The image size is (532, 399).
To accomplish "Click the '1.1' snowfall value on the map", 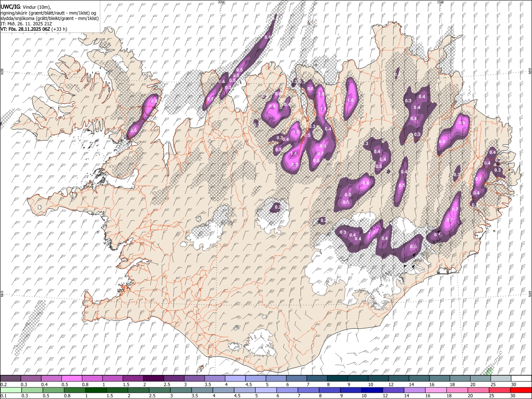I will [x=324, y=109].
